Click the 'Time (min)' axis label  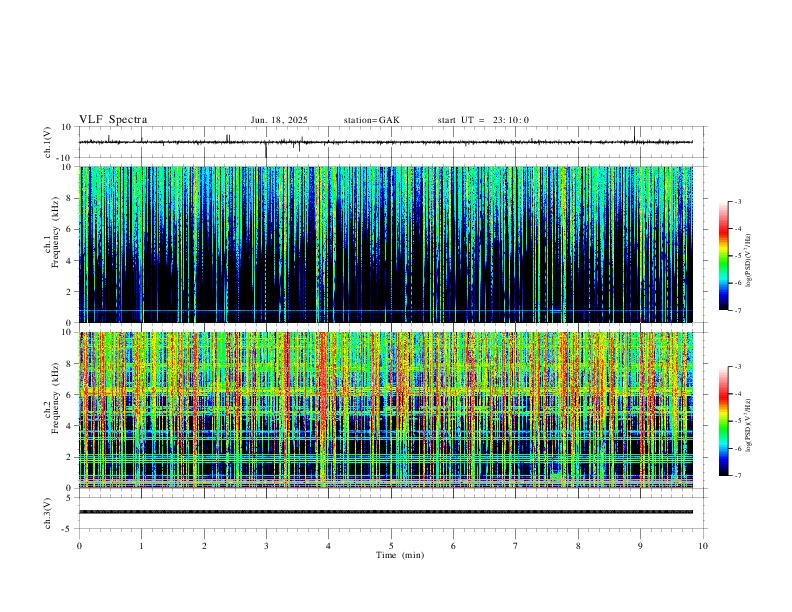400,555
